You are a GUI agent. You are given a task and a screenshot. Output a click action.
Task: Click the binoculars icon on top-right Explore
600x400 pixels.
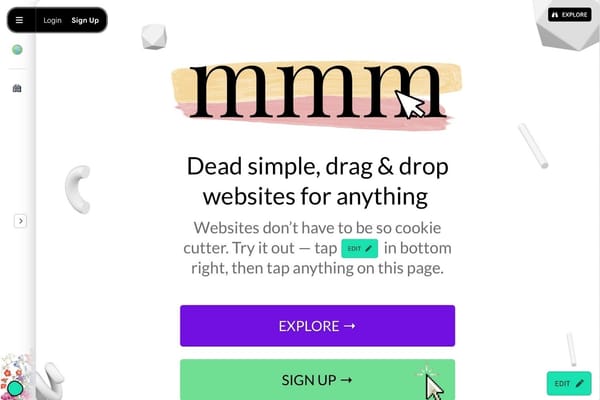[x=554, y=15]
